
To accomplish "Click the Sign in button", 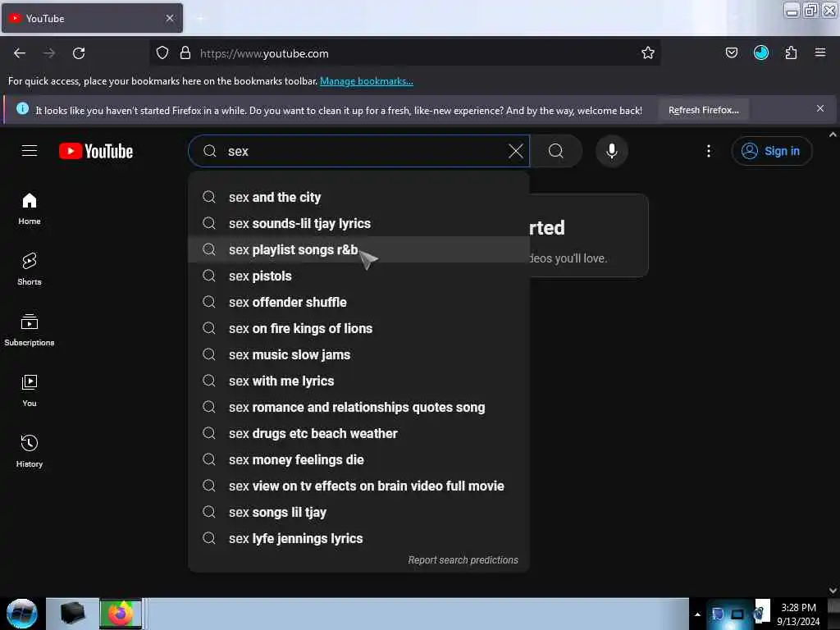I will (x=771, y=151).
